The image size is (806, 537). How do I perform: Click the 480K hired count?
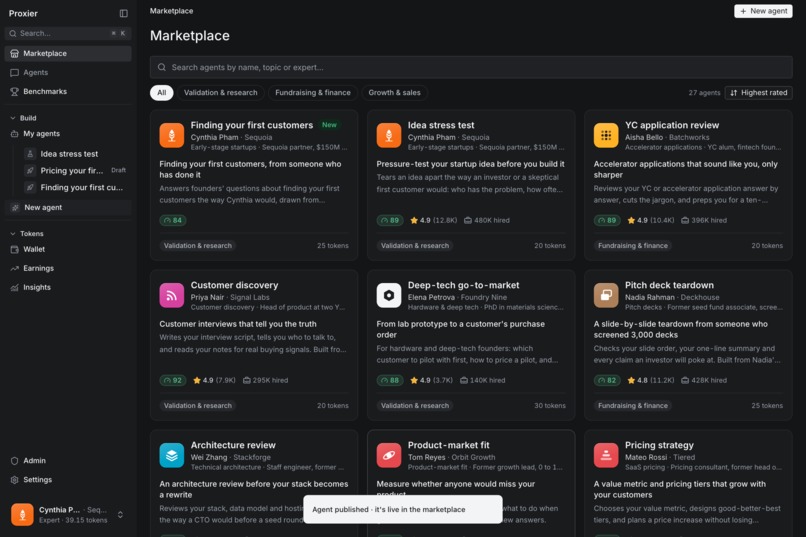coord(487,220)
